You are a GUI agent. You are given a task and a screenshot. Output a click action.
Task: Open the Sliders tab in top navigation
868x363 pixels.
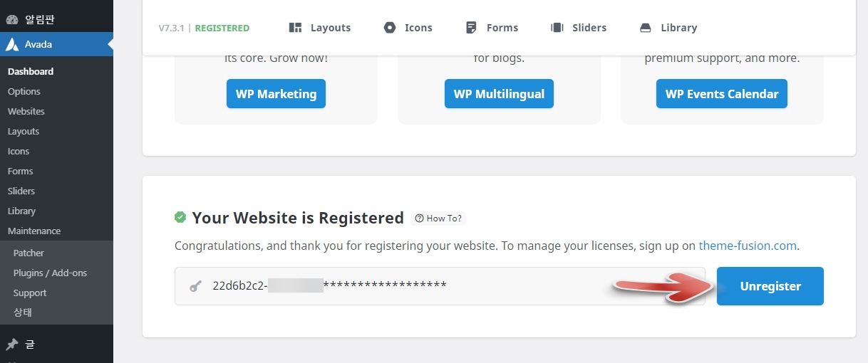[579, 28]
